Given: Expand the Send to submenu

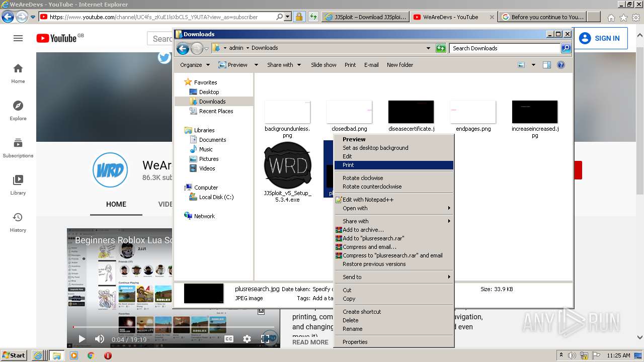Looking at the screenshot, I should (x=394, y=277).
